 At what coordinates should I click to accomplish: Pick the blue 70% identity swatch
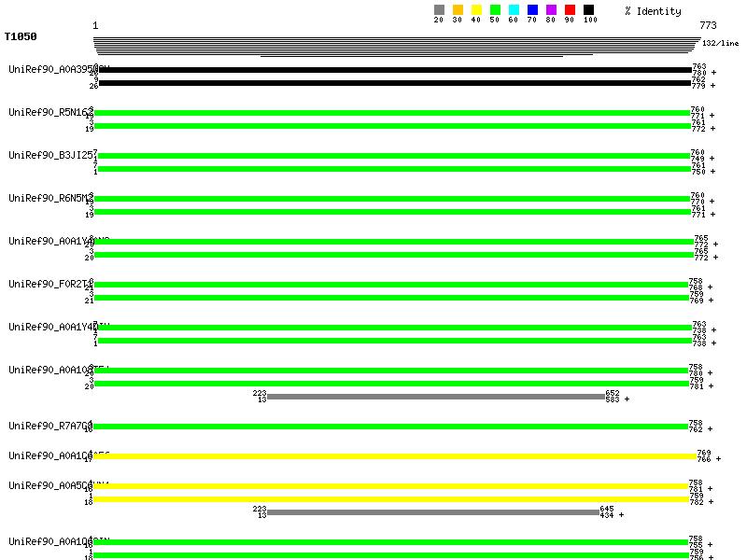(x=532, y=10)
